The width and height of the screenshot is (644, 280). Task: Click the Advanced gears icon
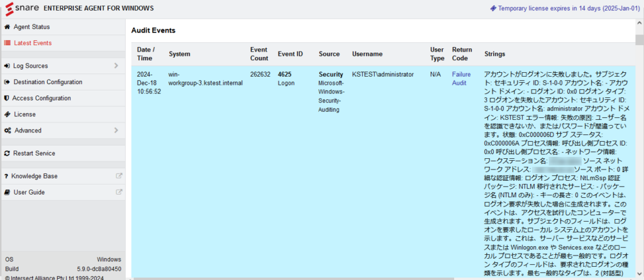8,131
